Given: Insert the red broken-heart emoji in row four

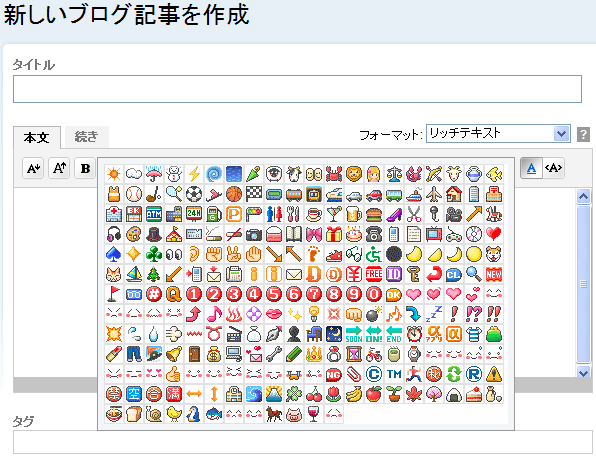Looking at the screenshot, I should 494,234.
